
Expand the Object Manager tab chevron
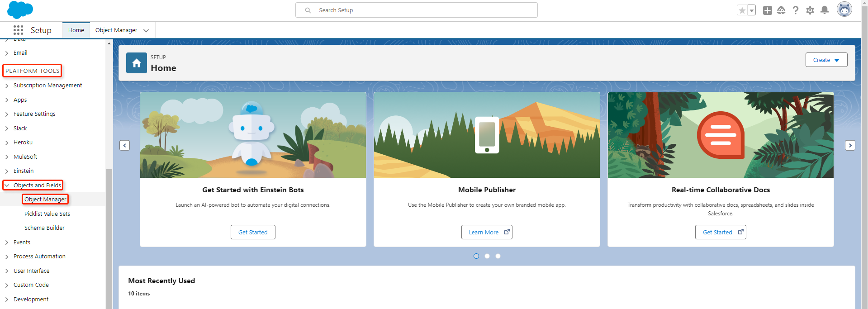[x=146, y=30]
